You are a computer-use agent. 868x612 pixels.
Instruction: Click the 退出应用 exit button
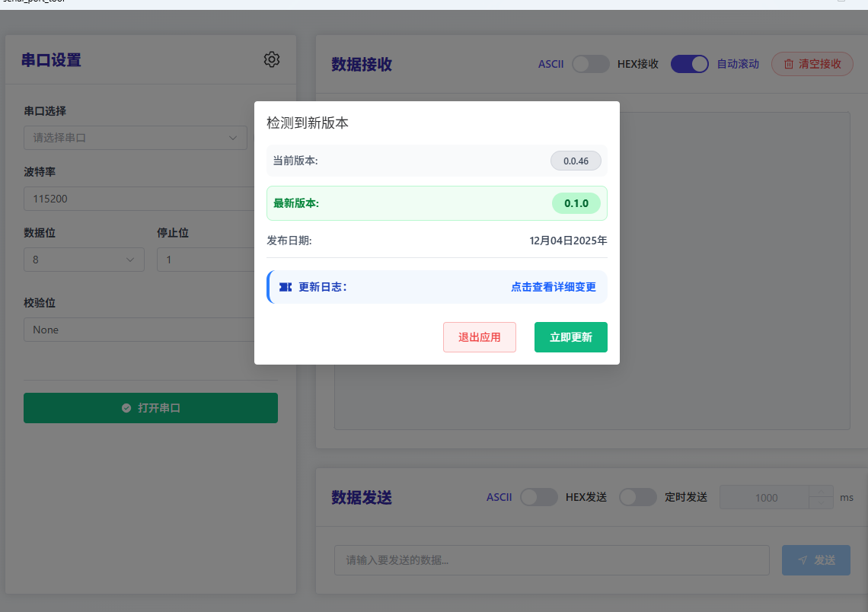point(480,336)
